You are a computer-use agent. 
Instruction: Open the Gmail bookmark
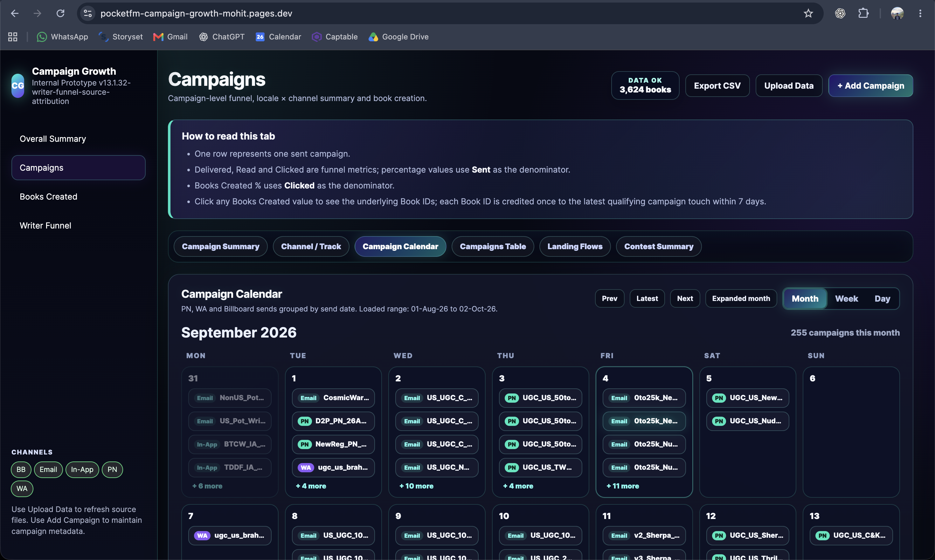tap(170, 37)
